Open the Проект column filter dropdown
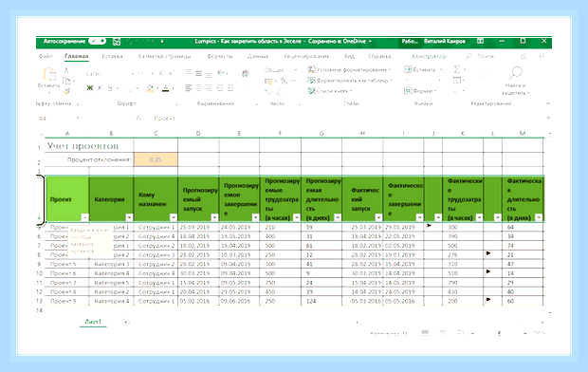This screenshot has height=372, width=588. pyautogui.click(x=84, y=217)
